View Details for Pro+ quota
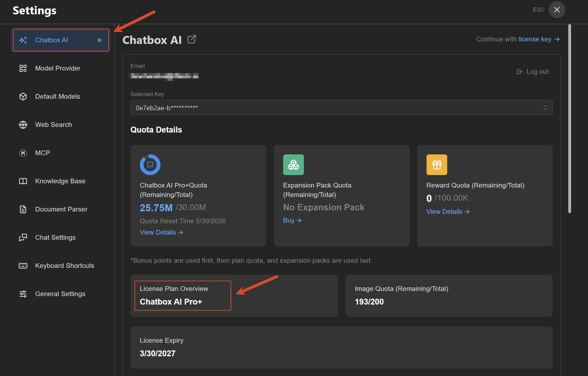The image size is (588, 376). point(161,232)
